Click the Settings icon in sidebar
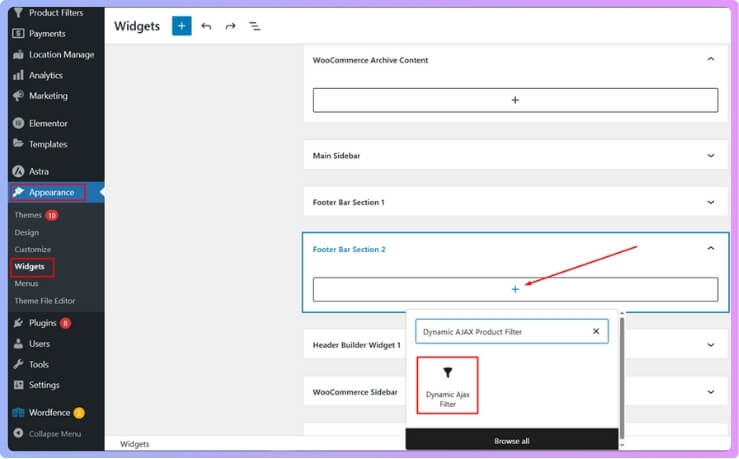Screen dimensions: 739x459 pyautogui.click(x=18, y=385)
